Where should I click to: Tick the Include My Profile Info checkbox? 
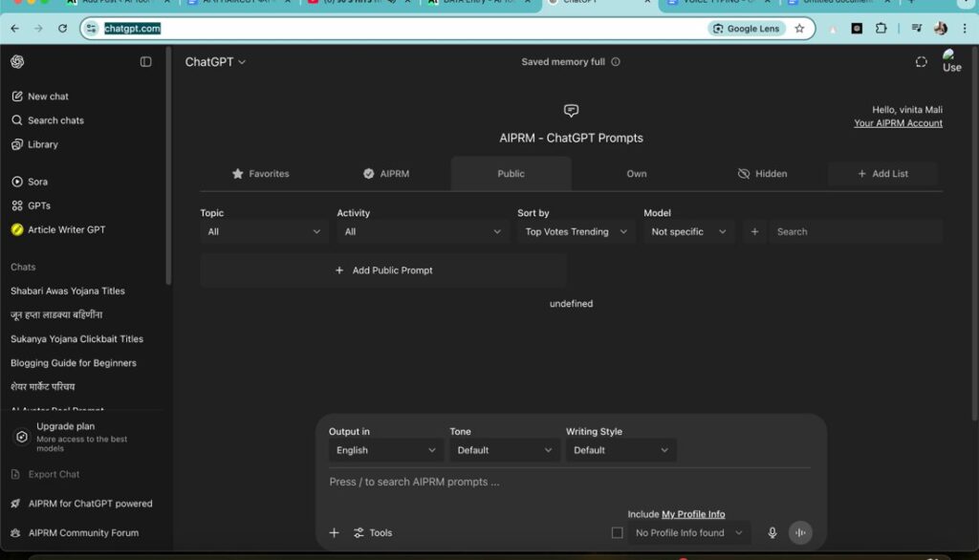(x=617, y=532)
